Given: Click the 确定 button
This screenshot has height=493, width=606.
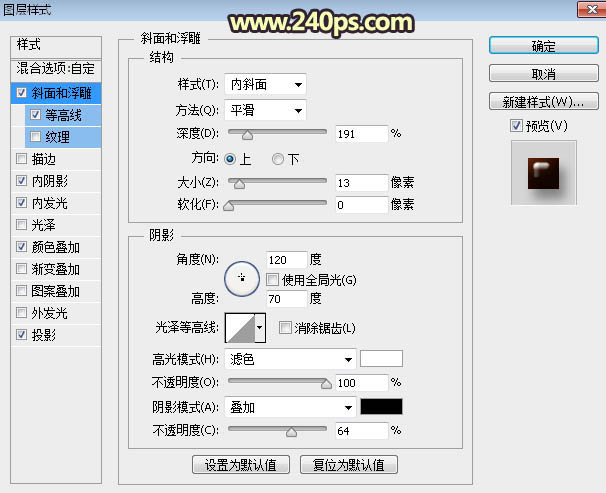Looking at the screenshot, I should (x=543, y=46).
